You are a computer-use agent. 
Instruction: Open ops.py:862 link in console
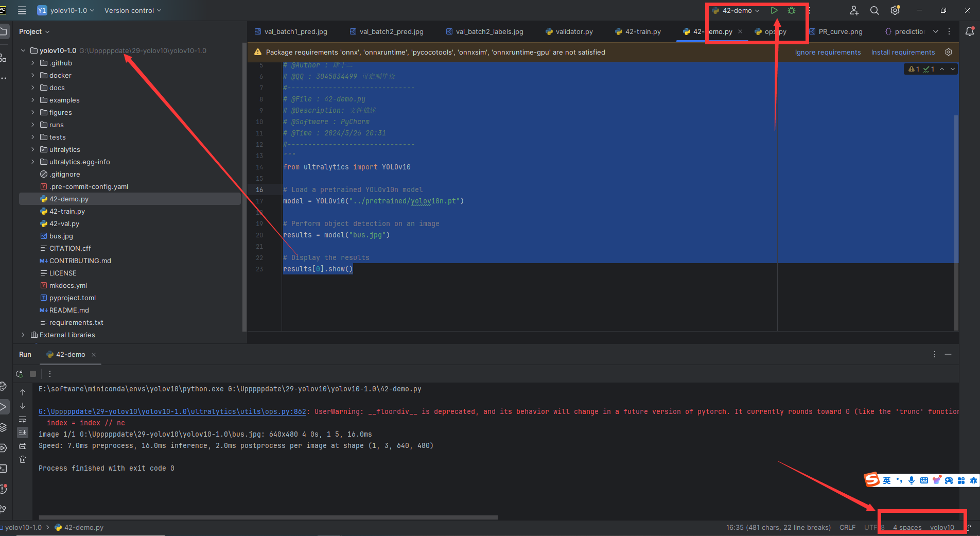[x=172, y=411]
